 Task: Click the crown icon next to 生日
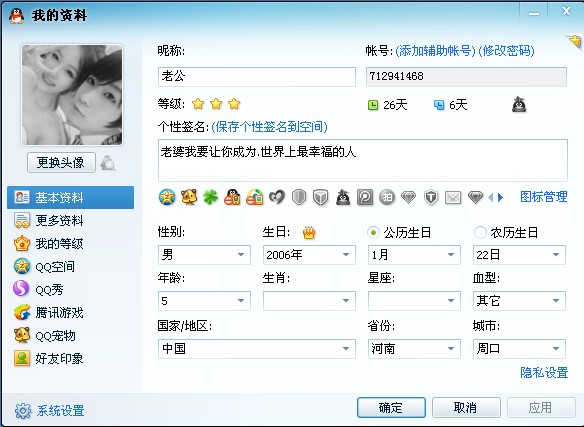[x=309, y=233]
